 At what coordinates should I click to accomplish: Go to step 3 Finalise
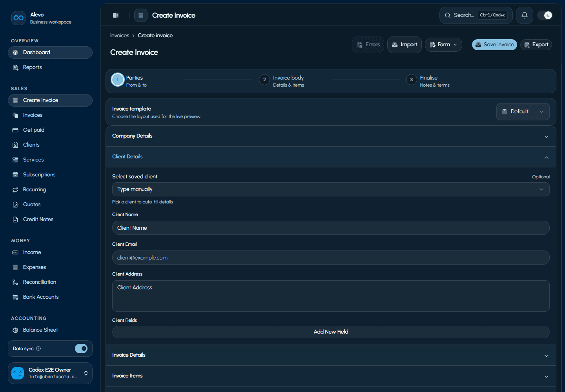[x=428, y=81]
